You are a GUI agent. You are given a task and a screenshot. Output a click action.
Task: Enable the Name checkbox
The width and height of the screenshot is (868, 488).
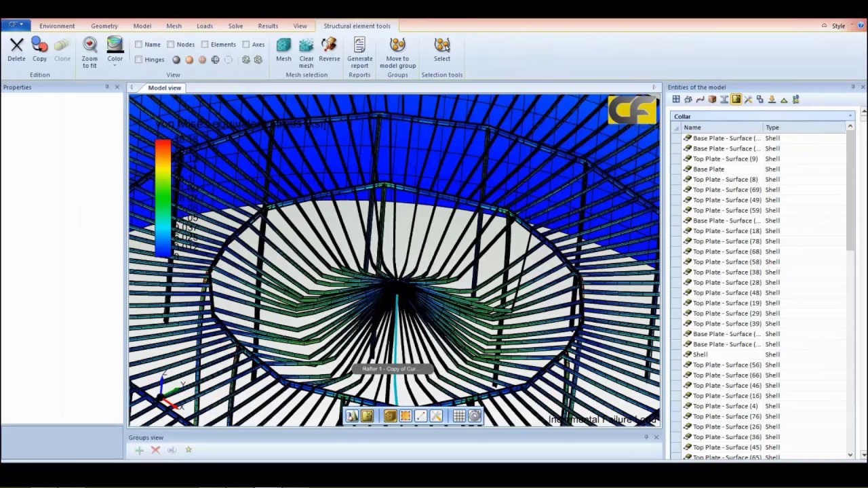(x=138, y=45)
